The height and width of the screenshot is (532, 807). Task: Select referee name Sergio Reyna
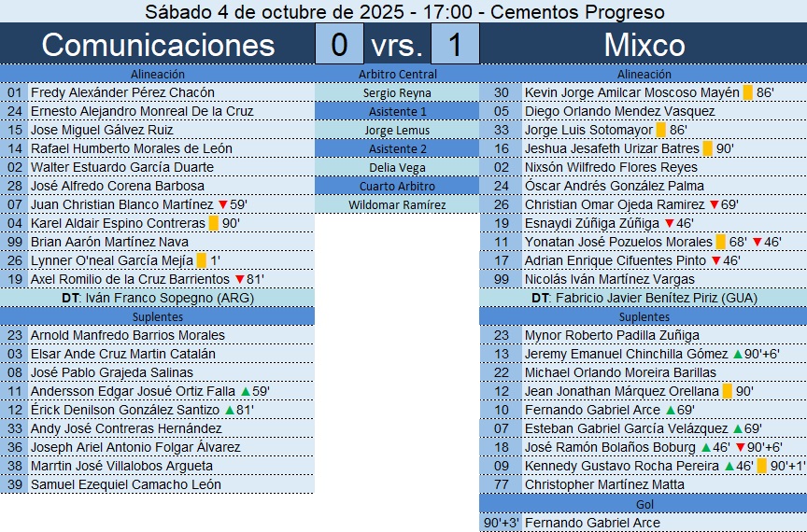397,92
